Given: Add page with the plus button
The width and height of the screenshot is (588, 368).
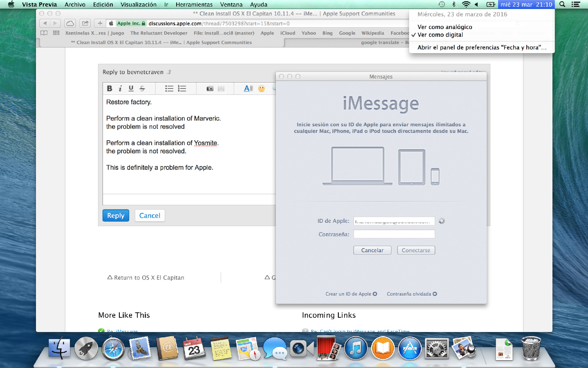Looking at the screenshot, I should click(100, 23).
